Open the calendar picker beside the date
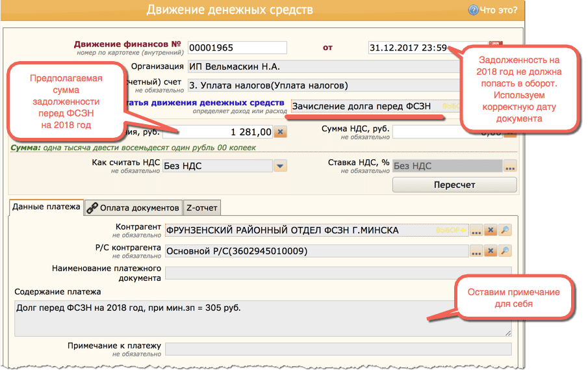The width and height of the screenshot is (588, 370). point(495,46)
